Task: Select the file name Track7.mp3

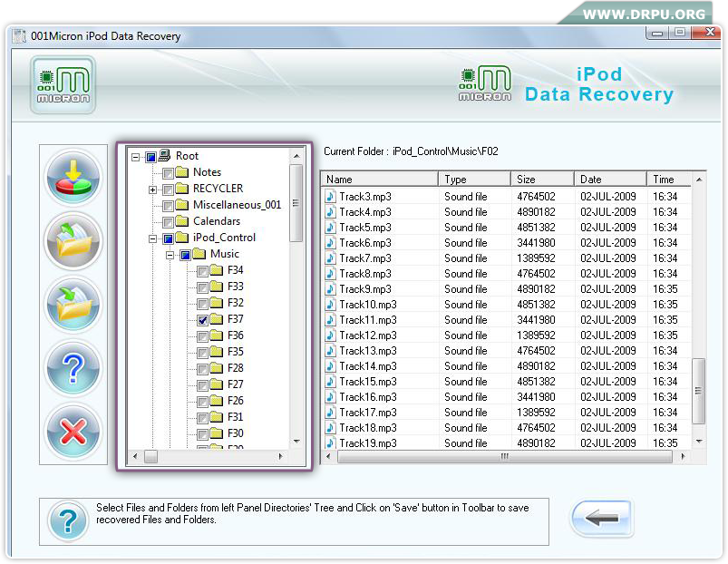Action: (x=365, y=258)
